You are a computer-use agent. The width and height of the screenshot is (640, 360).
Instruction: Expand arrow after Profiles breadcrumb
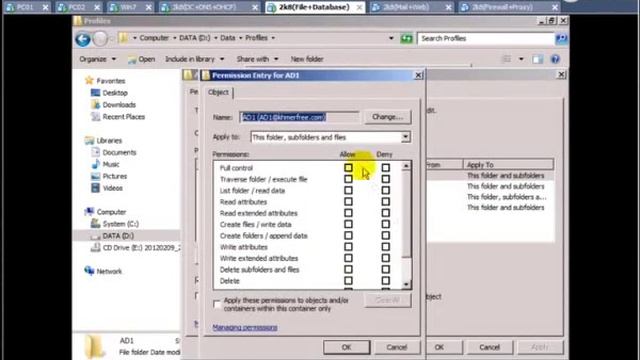[x=273, y=38]
